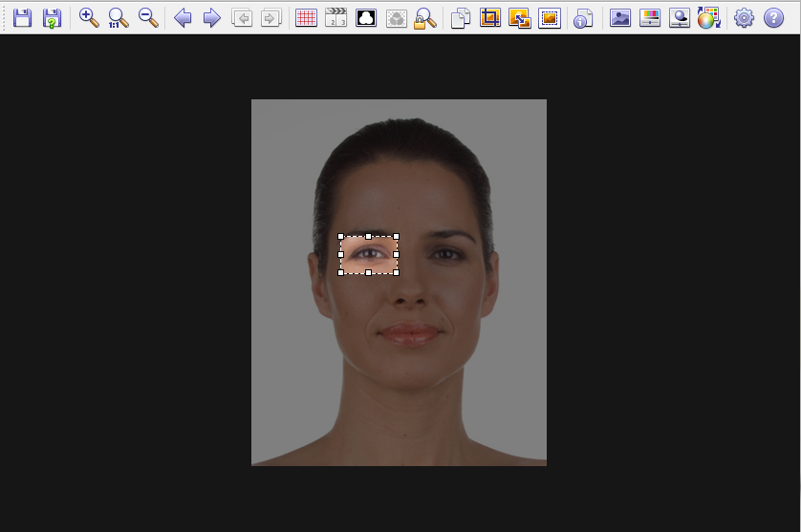Go to next image with right arrow
The width and height of the screenshot is (801, 532).
212,18
